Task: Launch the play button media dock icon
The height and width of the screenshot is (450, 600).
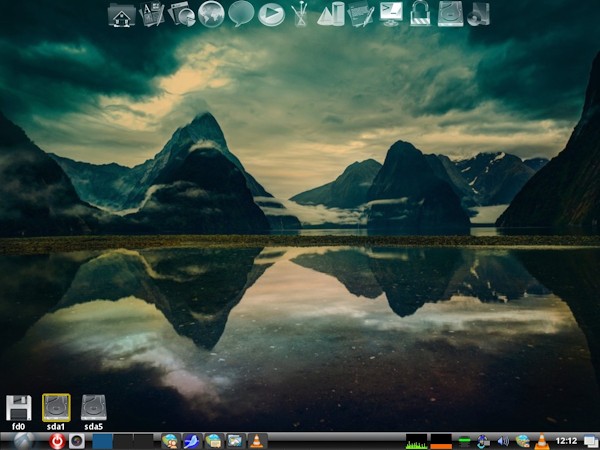Action: click(x=271, y=14)
